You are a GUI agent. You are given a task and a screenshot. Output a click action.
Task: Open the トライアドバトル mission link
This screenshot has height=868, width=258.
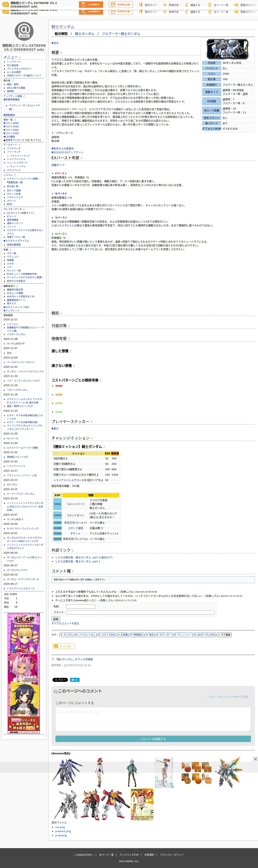click(x=63, y=480)
